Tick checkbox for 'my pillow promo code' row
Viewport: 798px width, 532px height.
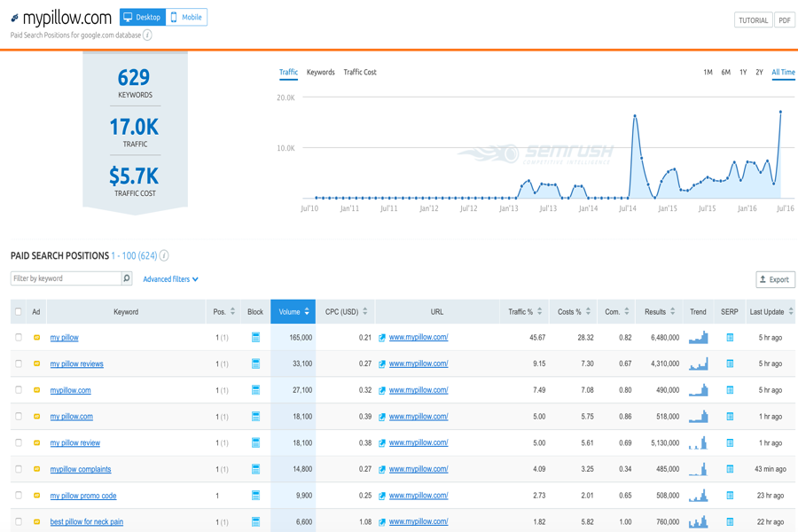point(19,495)
